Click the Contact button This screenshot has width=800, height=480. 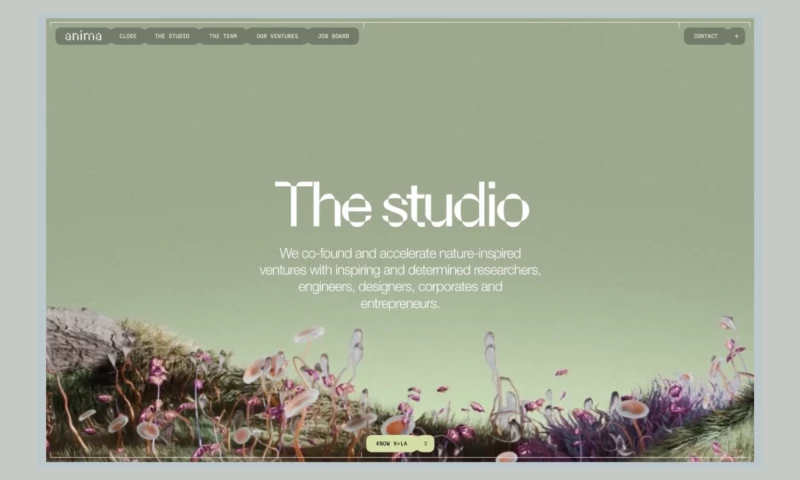click(x=706, y=36)
